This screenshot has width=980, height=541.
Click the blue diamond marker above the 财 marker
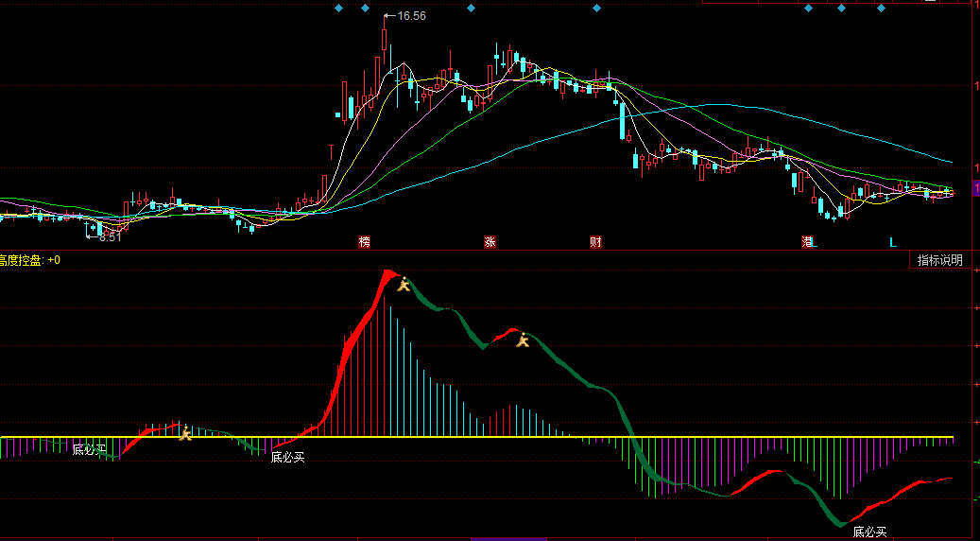(x=596, y=9)
